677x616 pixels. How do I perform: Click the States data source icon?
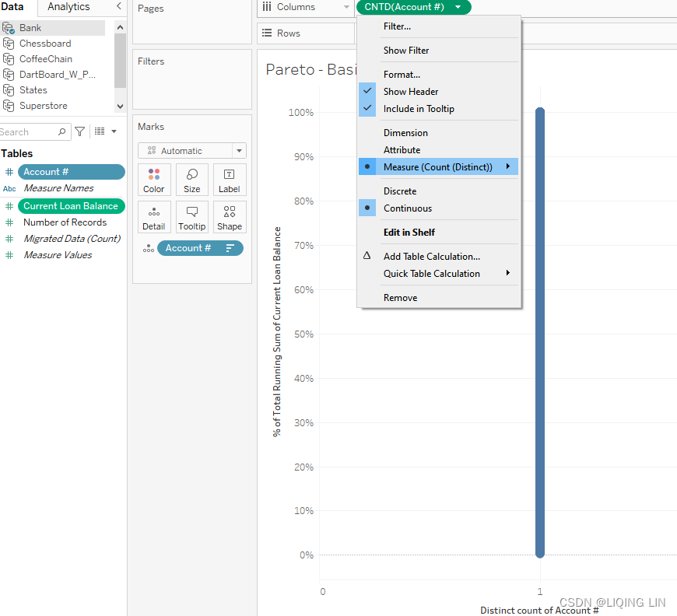click(x=9, y=90)
